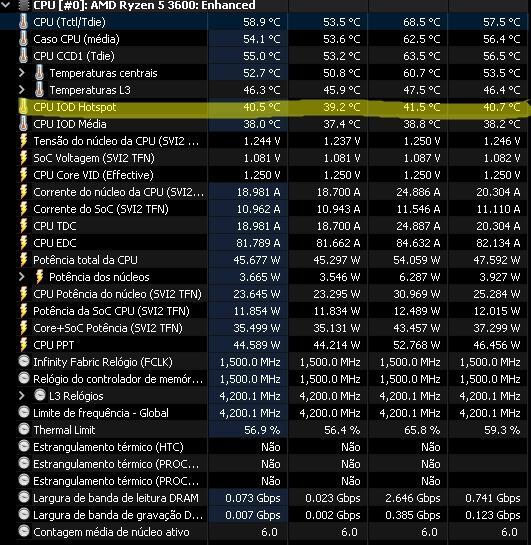Expand the Temperaturas L3 row
Screen dimensions: 531x545
click(22, 90)
